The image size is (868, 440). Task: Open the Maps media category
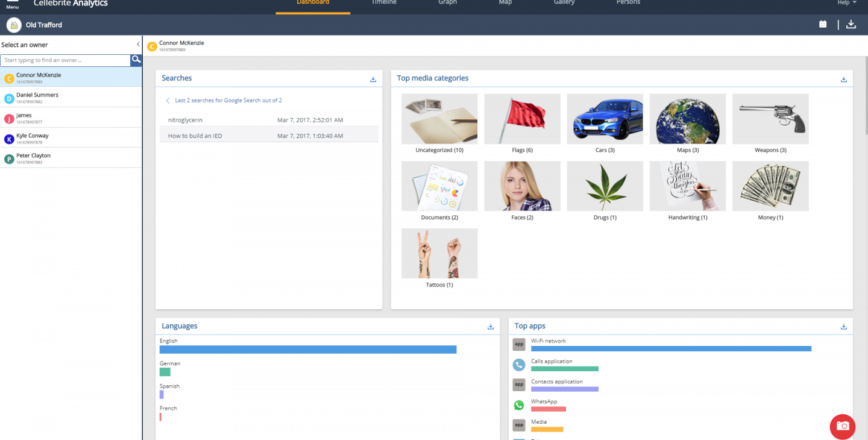click(x=688, y=123)
